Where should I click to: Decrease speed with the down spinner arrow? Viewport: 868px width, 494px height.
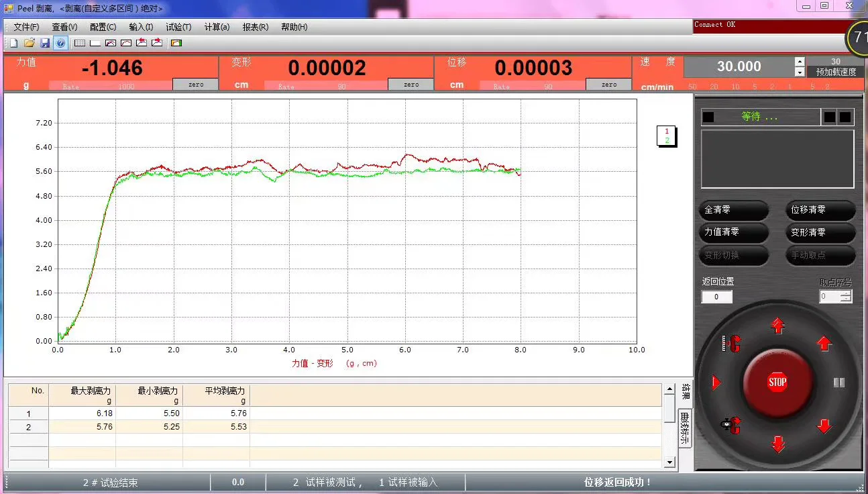pyautogui.click(x=799, y=71)
